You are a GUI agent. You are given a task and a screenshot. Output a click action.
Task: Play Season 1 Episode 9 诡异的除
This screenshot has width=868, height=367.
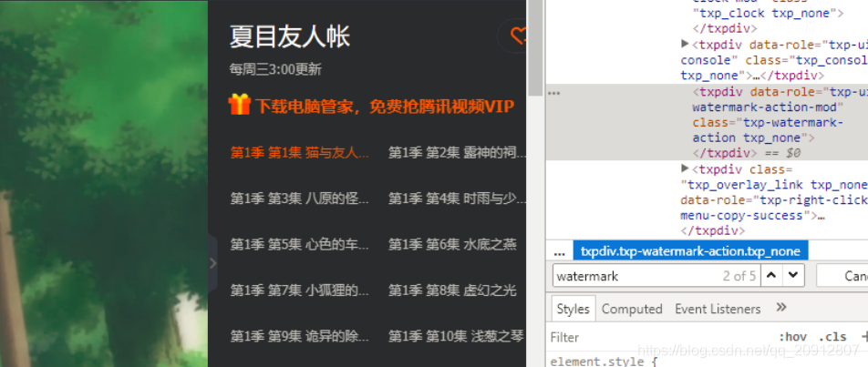point(299,335)
